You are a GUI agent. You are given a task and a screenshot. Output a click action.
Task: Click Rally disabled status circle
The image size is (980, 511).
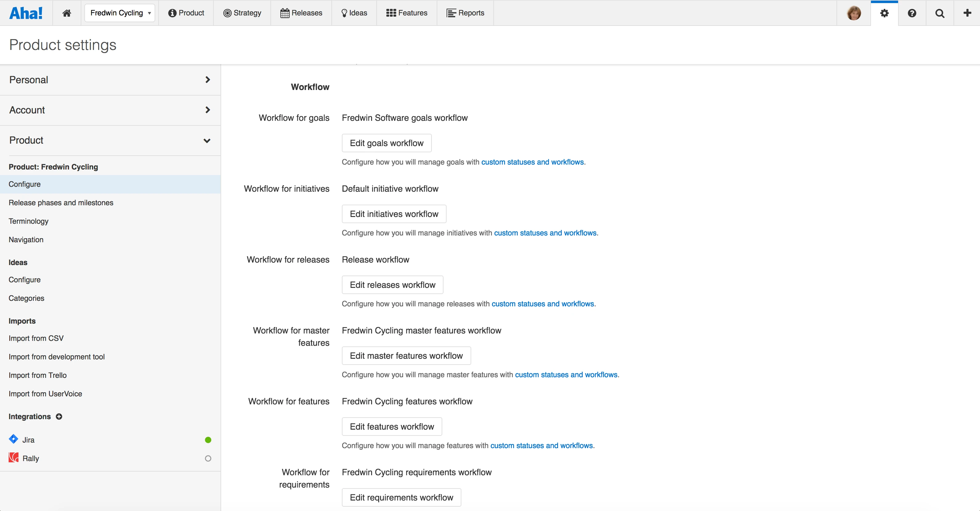pyautogui.click(x=208, y=459)
